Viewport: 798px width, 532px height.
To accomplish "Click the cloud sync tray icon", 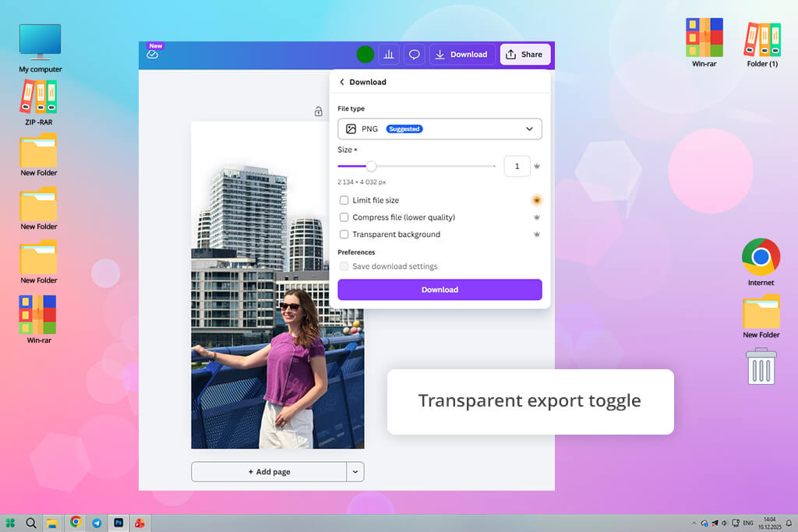I will [704, 523].
